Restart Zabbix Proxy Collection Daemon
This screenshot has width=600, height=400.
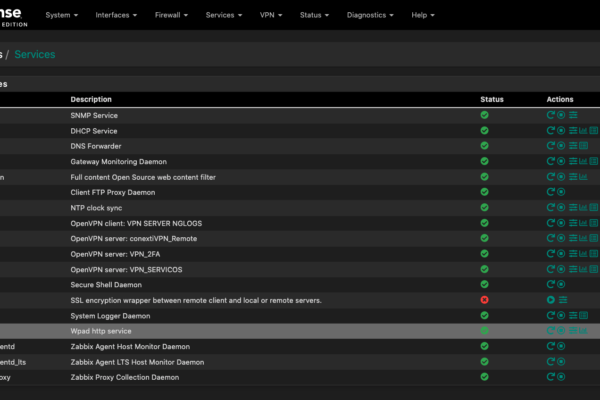pos(550,377)
